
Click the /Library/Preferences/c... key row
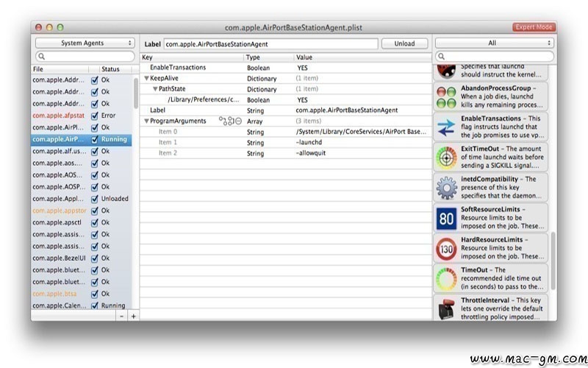pos(286,99)
